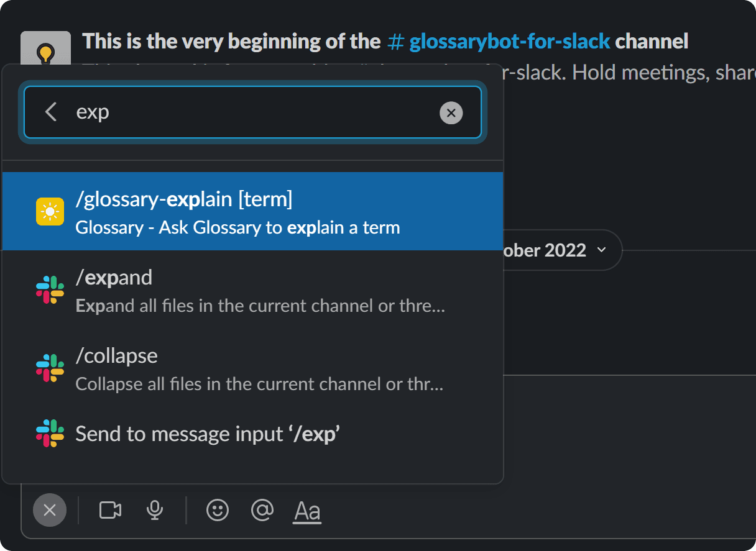
Task: Toggle off command search by clicking the X clear button
Action: pyautogui.click(x=451, y=112)
